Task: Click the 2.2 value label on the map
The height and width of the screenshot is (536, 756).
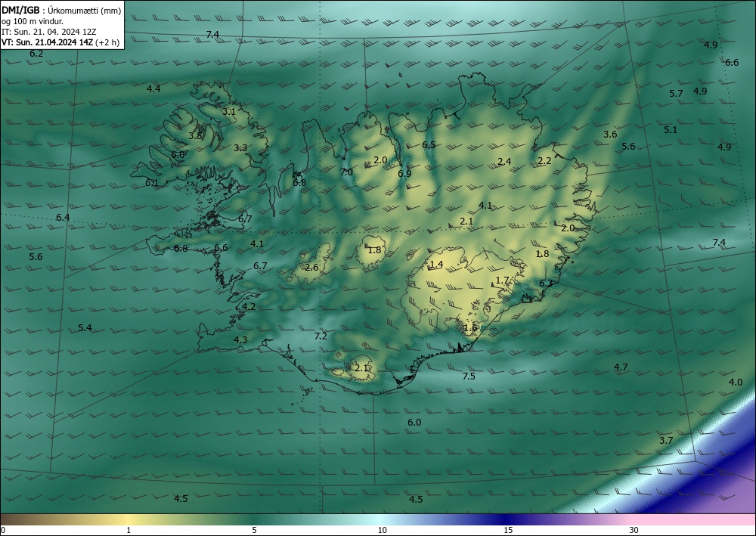Action: click(x=544, y=161)
